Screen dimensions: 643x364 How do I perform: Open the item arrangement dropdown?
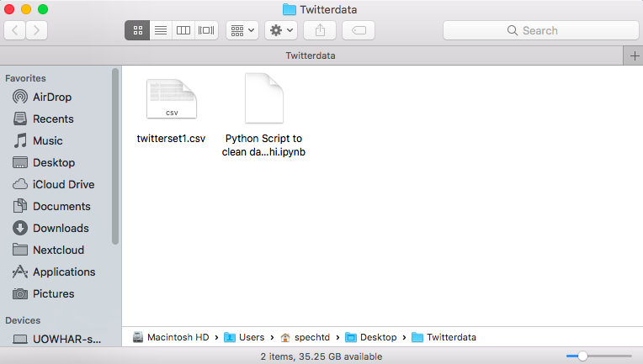(x=242, y=30)
